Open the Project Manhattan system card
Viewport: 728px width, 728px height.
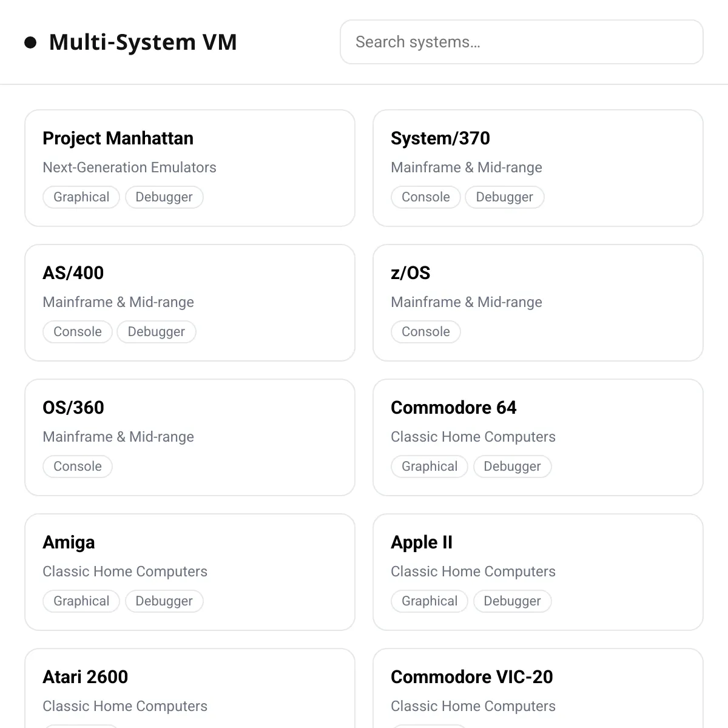click(189, 167)
